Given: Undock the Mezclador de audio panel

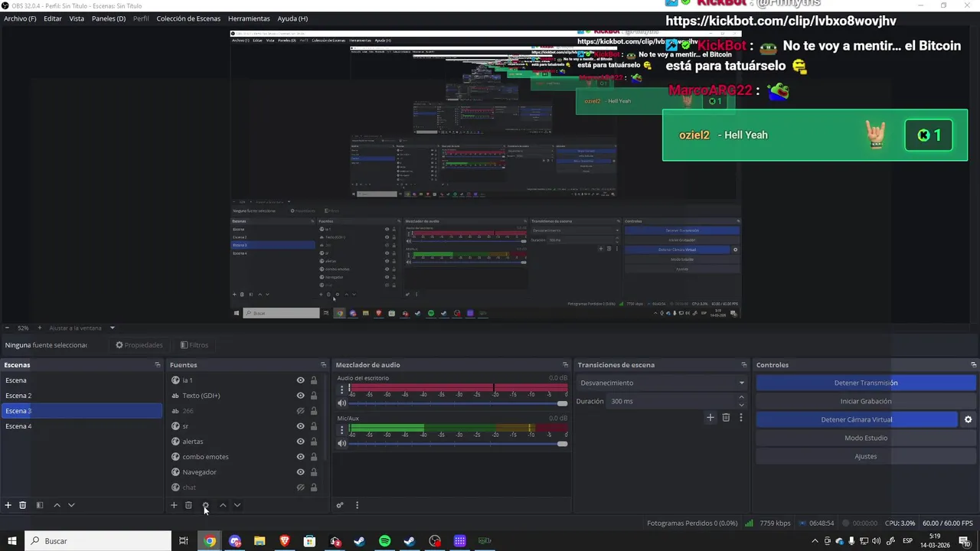Looking at the screenshot, I should (565, 365).
